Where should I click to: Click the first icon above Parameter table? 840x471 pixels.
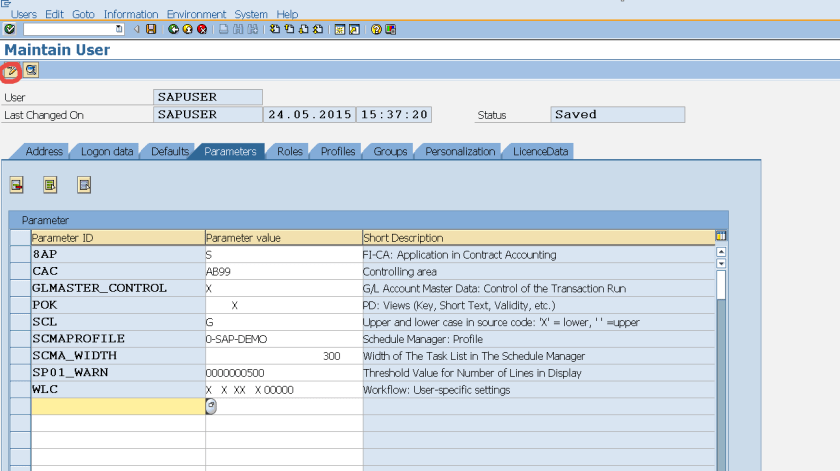(x=17, y=184)
